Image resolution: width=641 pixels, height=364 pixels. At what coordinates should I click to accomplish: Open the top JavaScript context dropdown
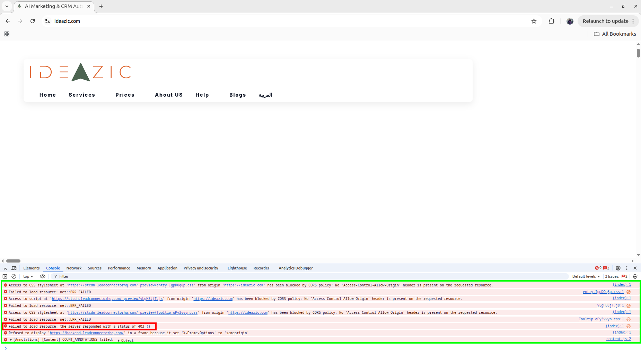tap(28, 276)
